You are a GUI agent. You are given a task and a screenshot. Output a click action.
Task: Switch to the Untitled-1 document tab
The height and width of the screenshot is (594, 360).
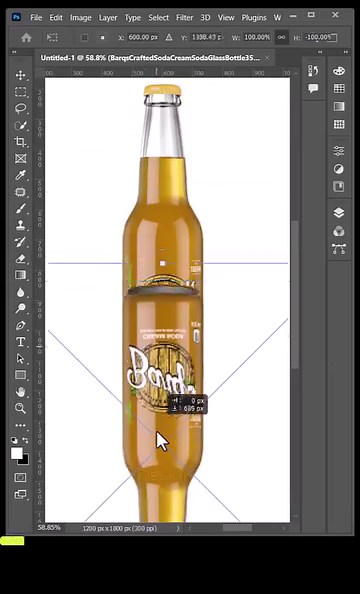(150, 58)
